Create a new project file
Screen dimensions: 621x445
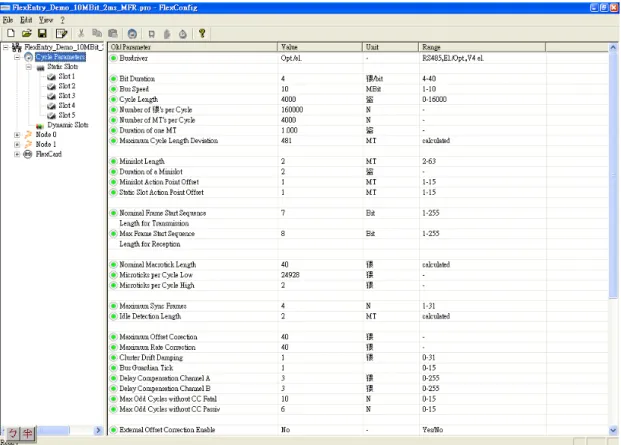point(11,34)
